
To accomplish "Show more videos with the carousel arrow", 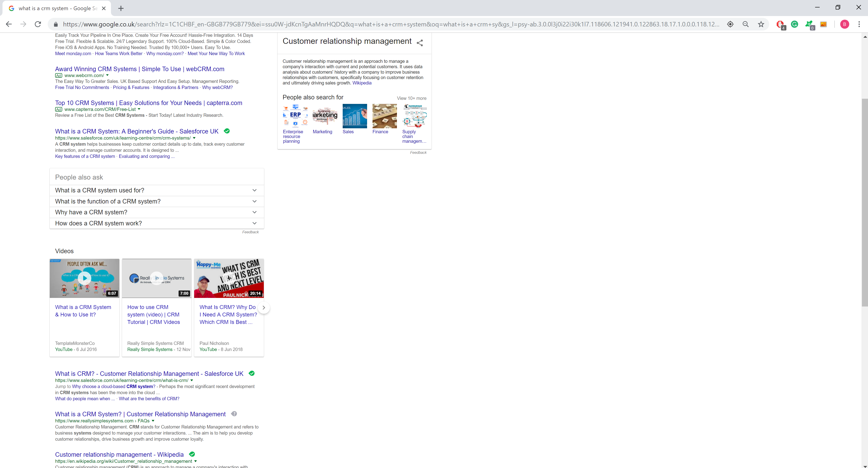I will click(x=264, y=307).
